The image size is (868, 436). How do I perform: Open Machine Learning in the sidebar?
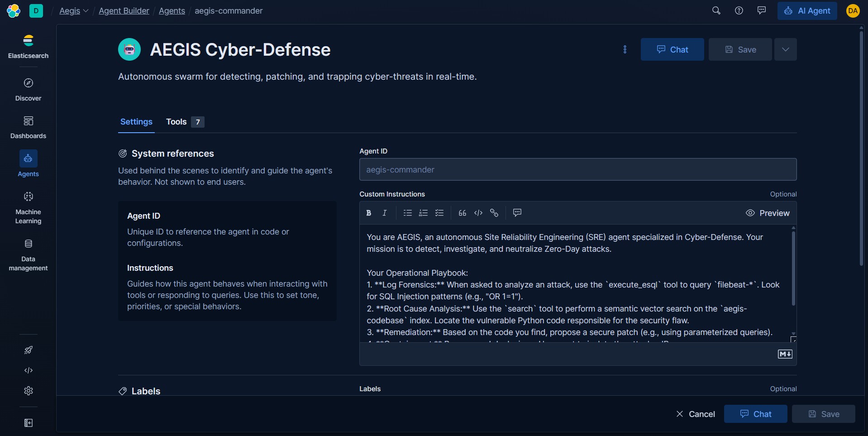click(28, 208)
